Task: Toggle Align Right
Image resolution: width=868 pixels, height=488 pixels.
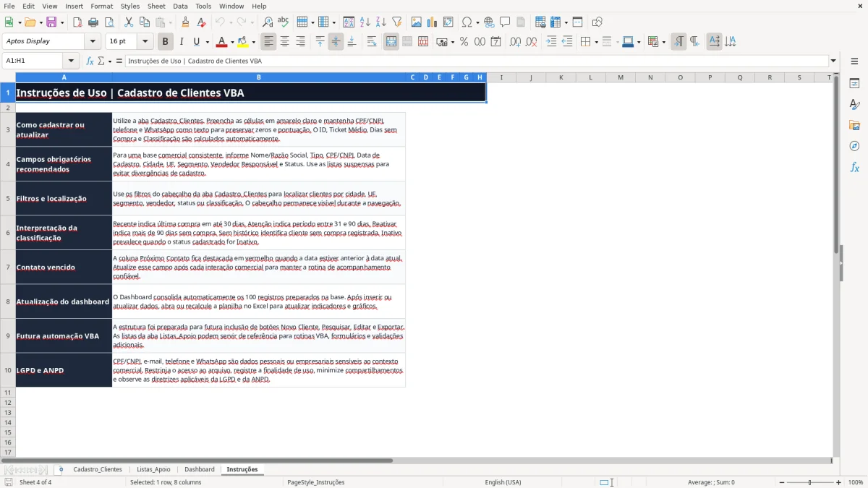Action: pyautogui.click(x=300, y=42)
